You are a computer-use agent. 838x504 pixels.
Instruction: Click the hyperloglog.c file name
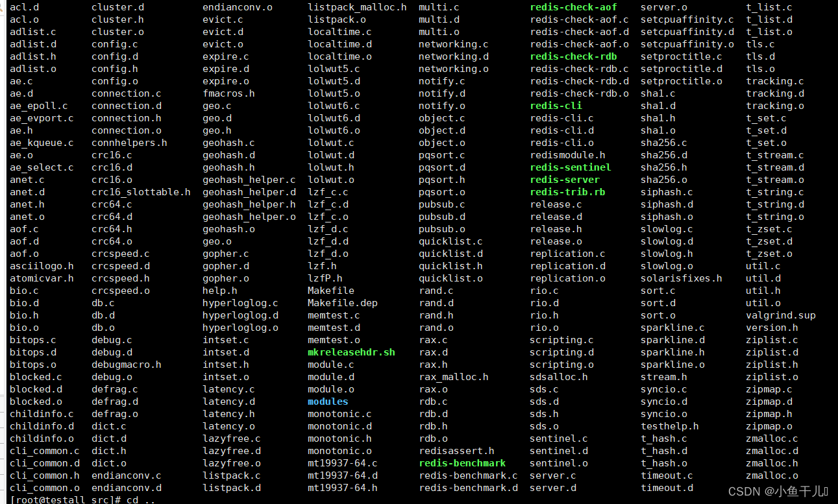(240, 303)
